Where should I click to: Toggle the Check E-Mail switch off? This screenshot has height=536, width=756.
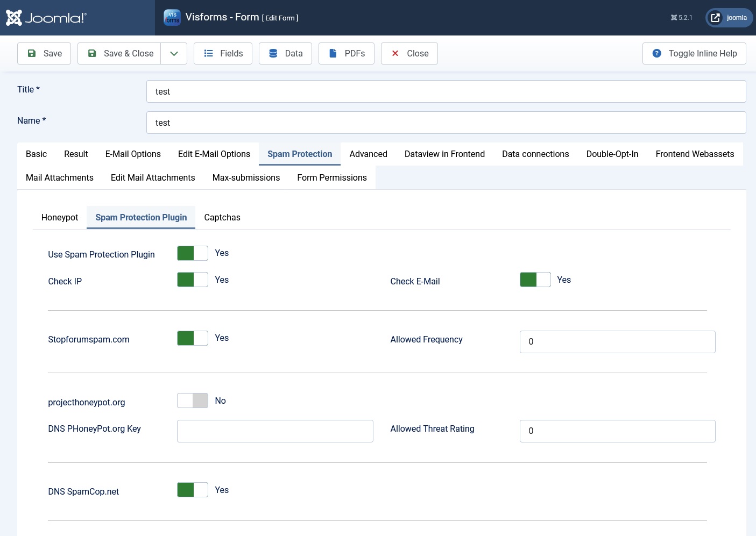(535, 280)
